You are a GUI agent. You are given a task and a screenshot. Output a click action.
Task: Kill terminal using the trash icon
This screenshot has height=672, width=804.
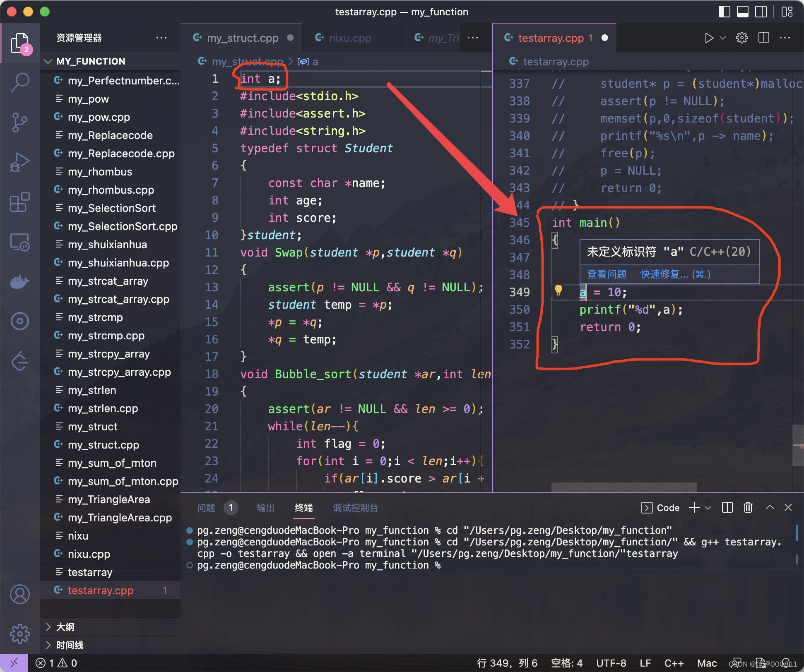[748, 507]
